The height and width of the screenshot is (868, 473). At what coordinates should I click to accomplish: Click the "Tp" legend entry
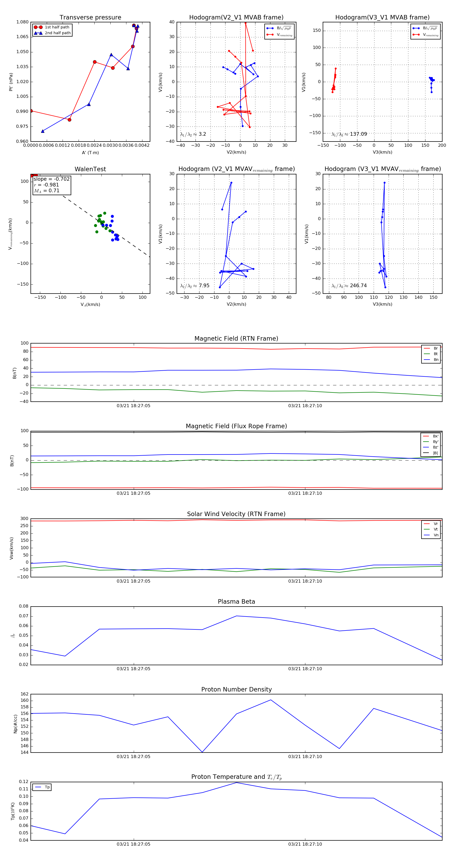[x=42, y=787]
